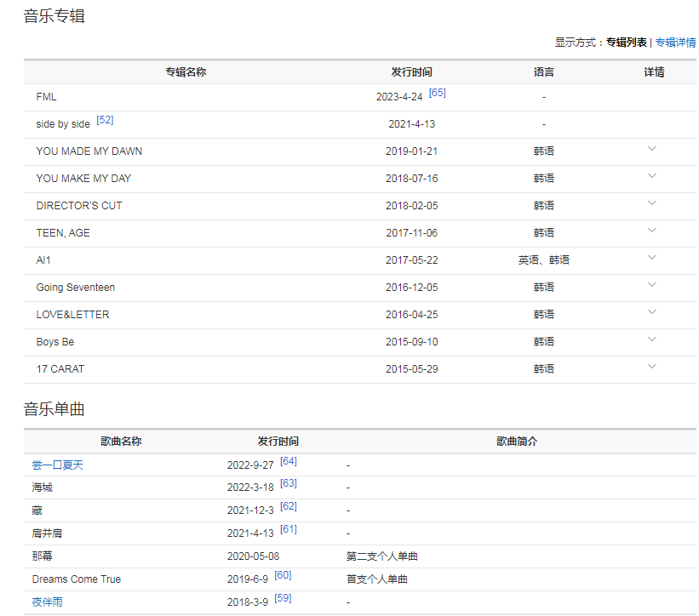699x616 pixels.
Task: Expand details for YOU MADE MY DAWN album
Action: [x=652, y=149]
